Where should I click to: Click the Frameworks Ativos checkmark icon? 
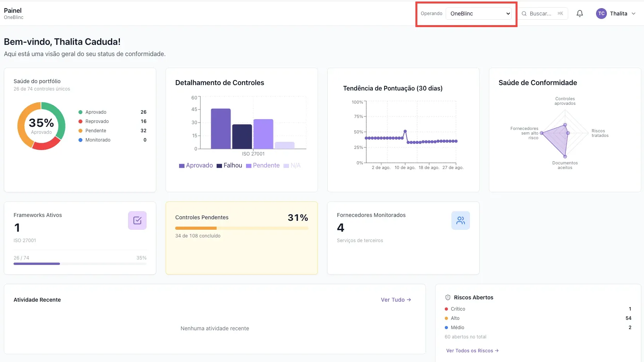(137, 220)
